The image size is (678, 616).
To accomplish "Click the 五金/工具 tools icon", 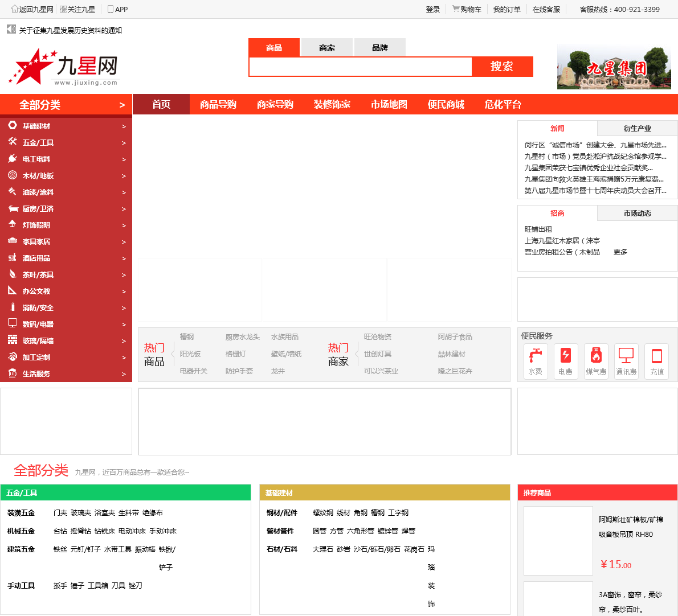I will coord(13,142).
